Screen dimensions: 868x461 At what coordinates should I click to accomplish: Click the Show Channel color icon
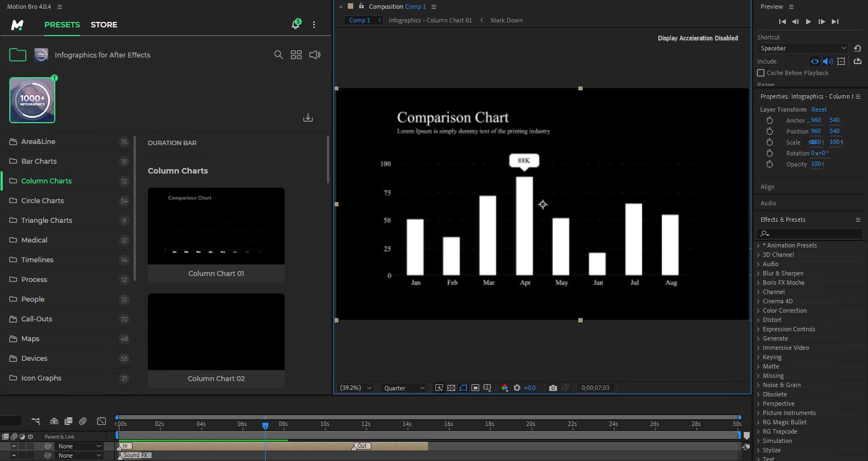[x=505, y=388]
